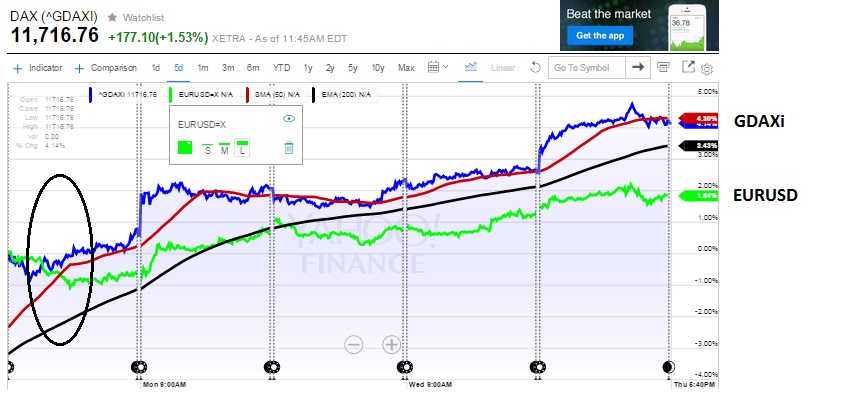Click the +177.10(+1.53%) change value
Screen dimensions: 852x400
pos(158,38)
